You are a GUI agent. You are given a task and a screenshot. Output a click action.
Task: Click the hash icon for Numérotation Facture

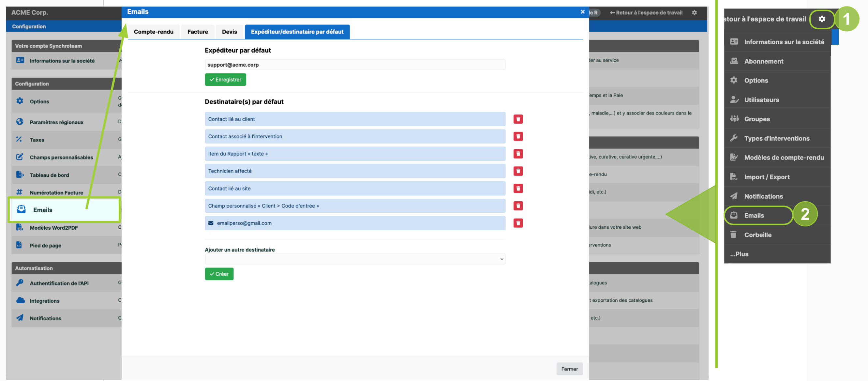click(x=19, y=192)
